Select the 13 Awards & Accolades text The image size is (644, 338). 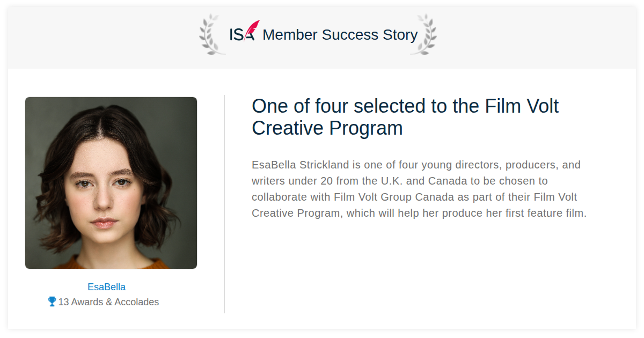coord(108,302)
